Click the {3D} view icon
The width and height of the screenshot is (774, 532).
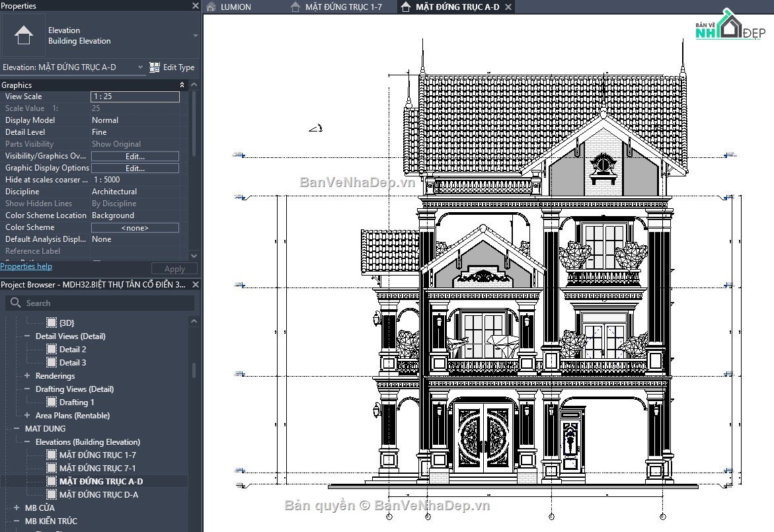pos(52,323)
